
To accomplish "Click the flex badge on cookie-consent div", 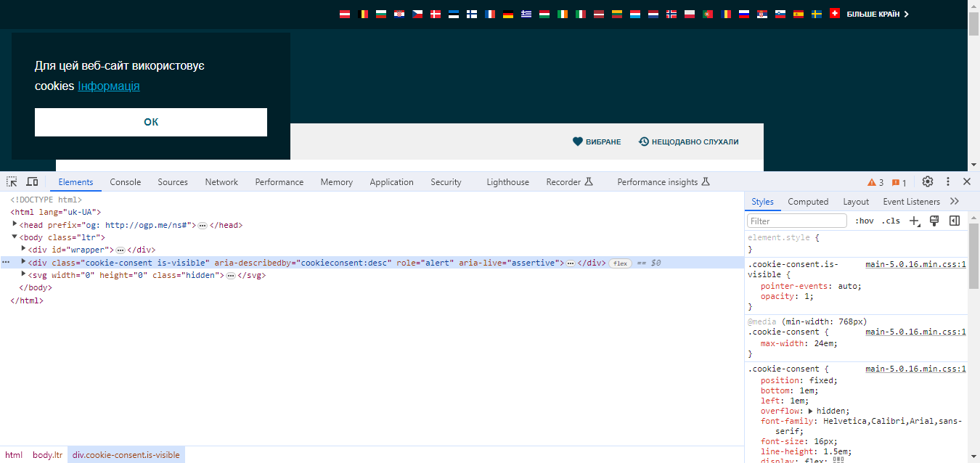I will click(620, 262).
